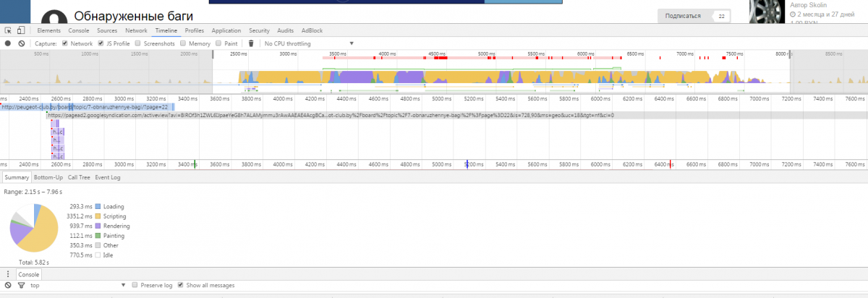The height and width of the screenshot is (298, 868).
Task: Clear the console with the ban icon
Action: pyautogui.click(x=7, y=286)
